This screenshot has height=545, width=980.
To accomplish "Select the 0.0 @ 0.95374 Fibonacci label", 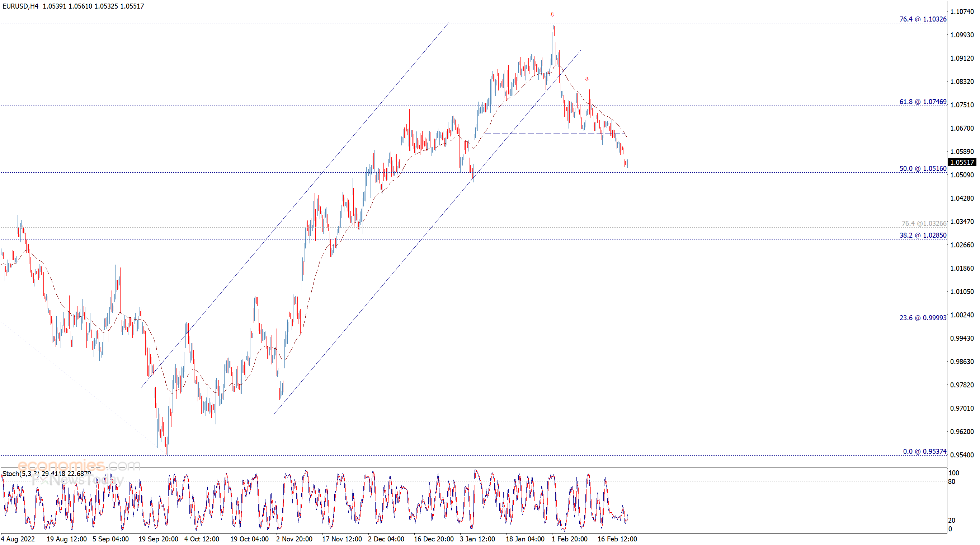I will [924, 451].
